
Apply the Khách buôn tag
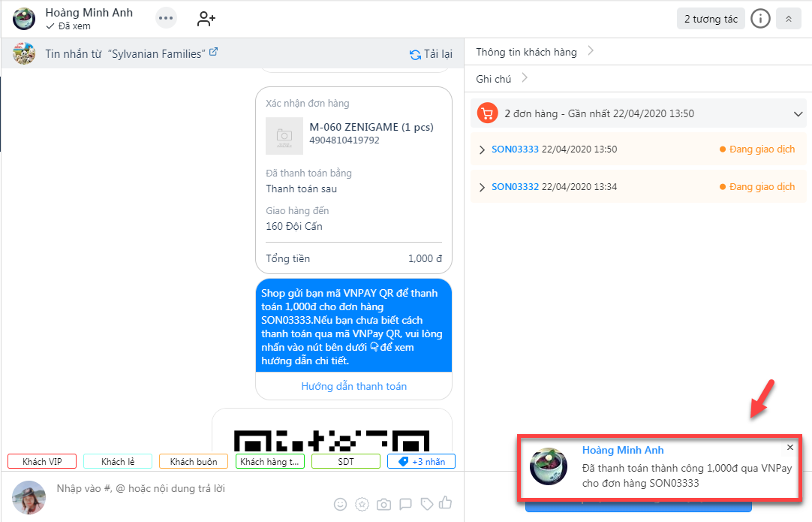194,461
